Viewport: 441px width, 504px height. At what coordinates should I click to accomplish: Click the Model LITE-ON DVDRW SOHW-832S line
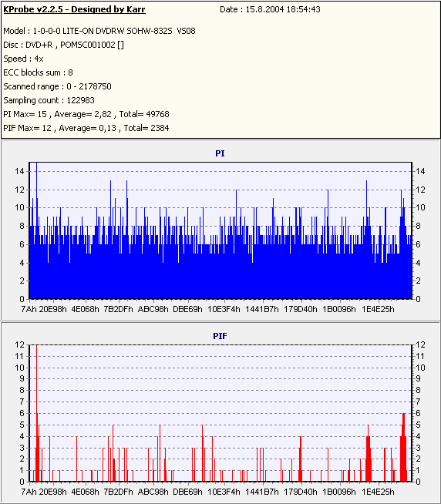click(99, 31)
